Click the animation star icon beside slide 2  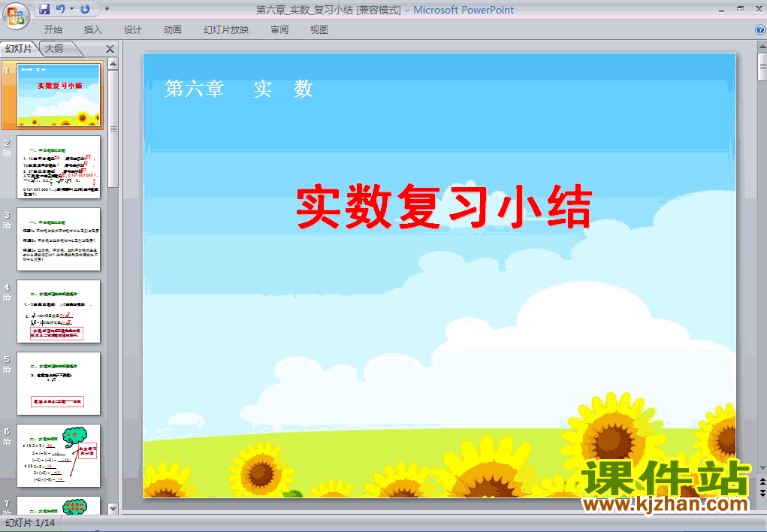coord(7,153)
